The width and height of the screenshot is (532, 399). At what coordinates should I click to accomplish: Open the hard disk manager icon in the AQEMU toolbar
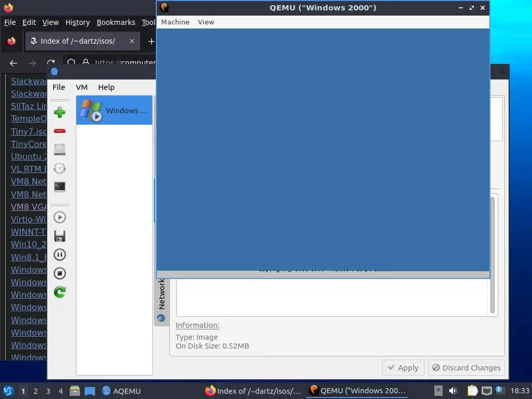coord(60,149)
